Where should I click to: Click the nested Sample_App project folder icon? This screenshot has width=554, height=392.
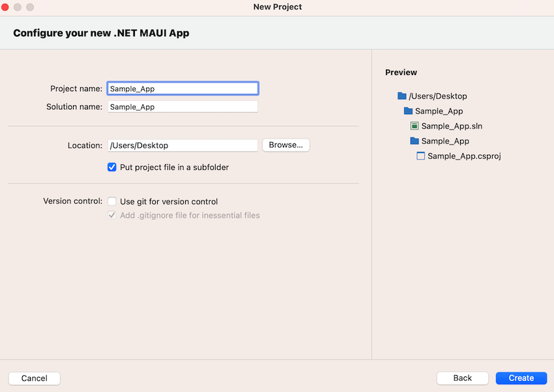click(x=415, y=141)
